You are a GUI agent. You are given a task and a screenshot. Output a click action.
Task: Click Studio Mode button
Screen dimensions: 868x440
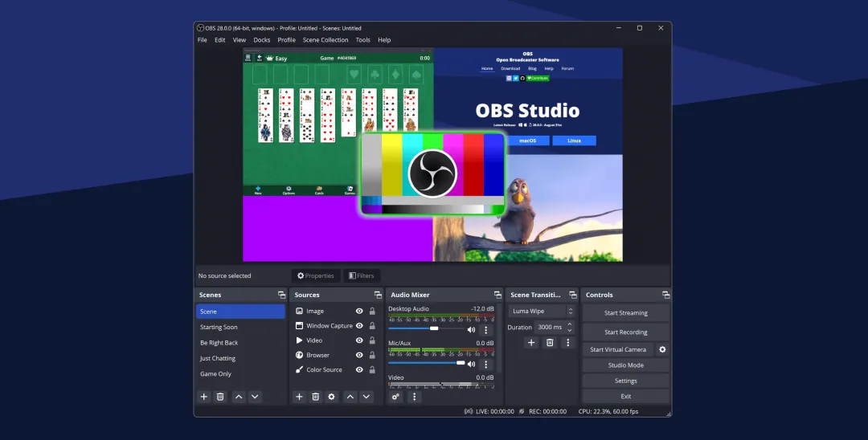click(625, 365)
